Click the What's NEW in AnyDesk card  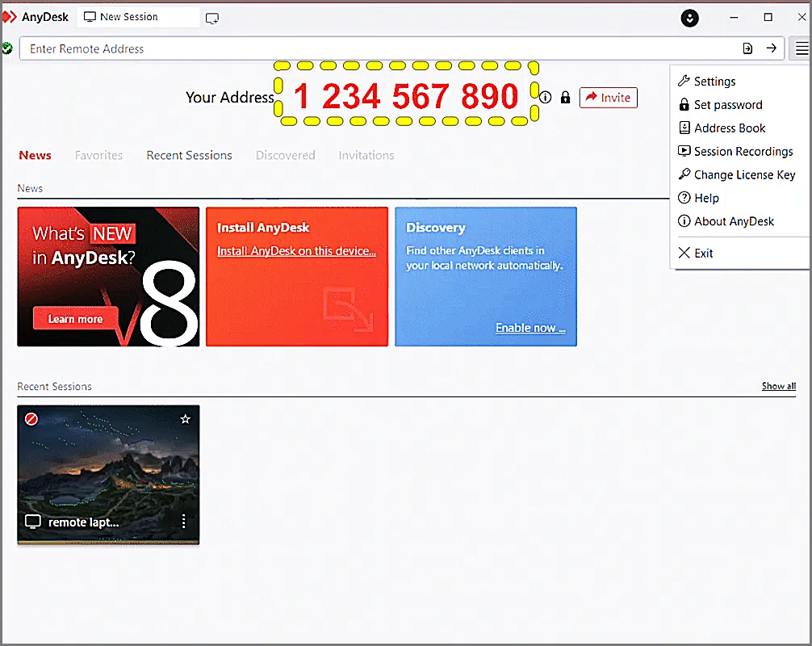pos(108,277)
